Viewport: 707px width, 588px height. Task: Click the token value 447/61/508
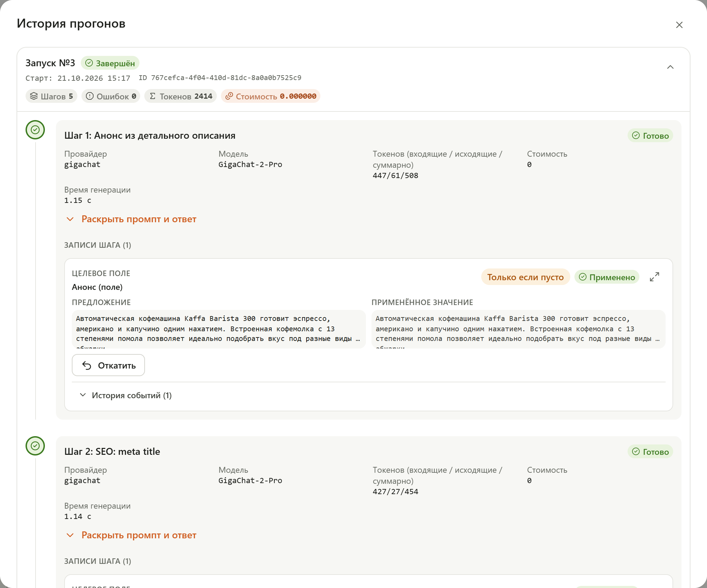pos(395,176)
